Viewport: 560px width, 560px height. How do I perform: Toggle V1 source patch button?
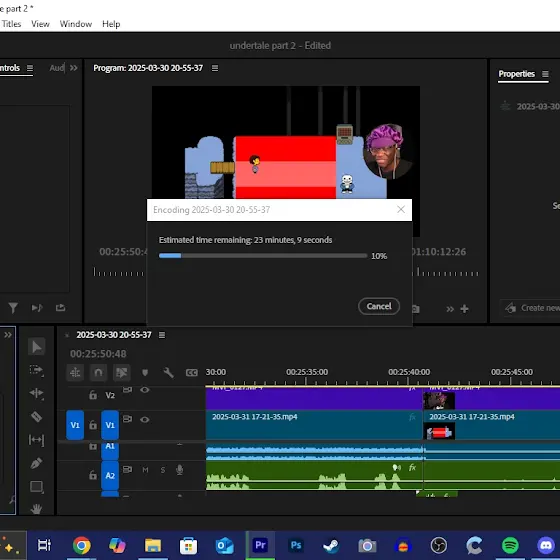pyautogui.click(x=75, y=425)
